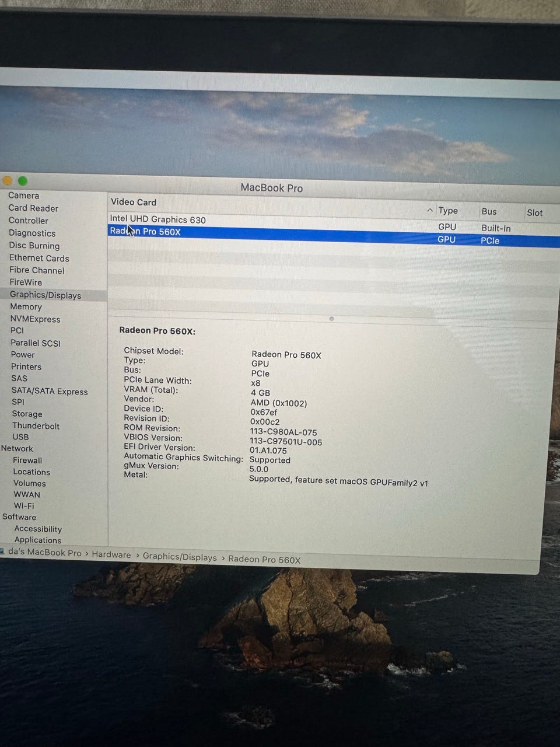Select Intel UHD Graphics 630 row

pos(334,224)
